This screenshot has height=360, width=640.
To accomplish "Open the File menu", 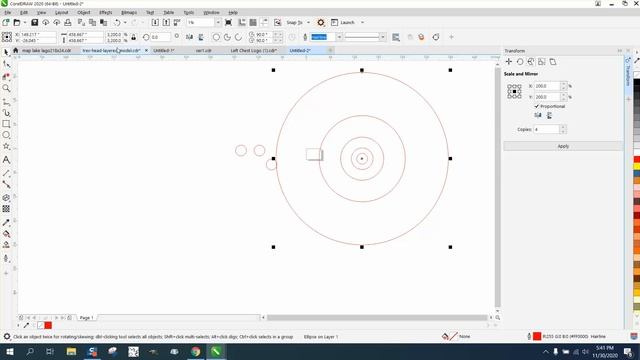I will [x=7, y=13].
